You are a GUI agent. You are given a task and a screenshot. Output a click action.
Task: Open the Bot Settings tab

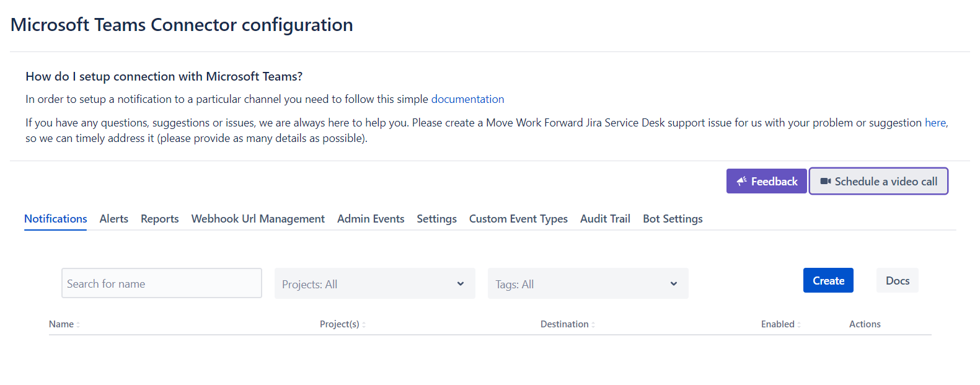point(673,219)
